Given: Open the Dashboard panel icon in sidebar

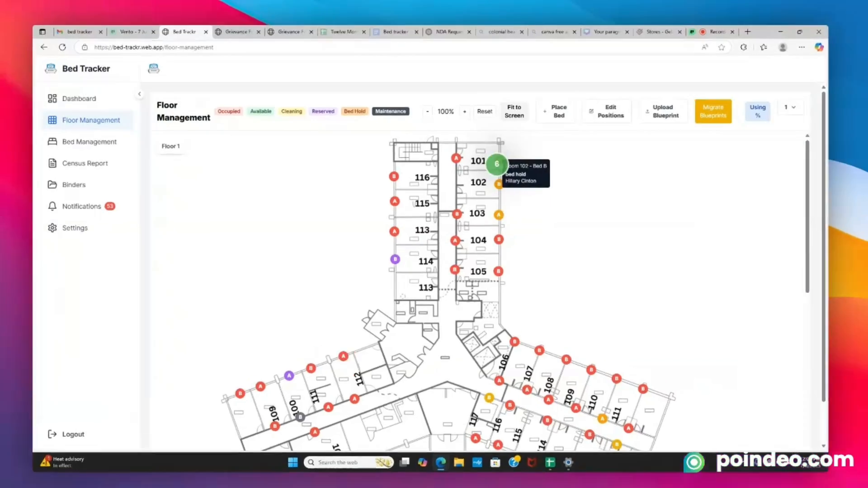Looking at the screenshot, I should [52, 98].
